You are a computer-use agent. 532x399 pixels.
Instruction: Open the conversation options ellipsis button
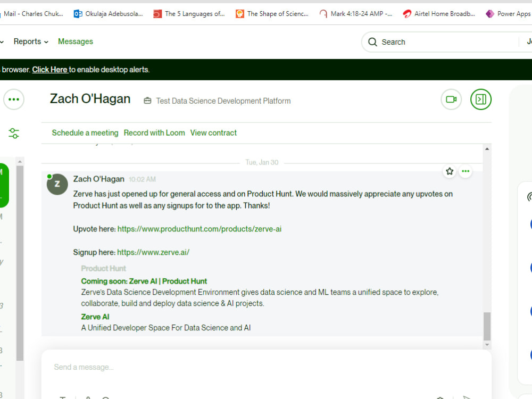[14, 99]
